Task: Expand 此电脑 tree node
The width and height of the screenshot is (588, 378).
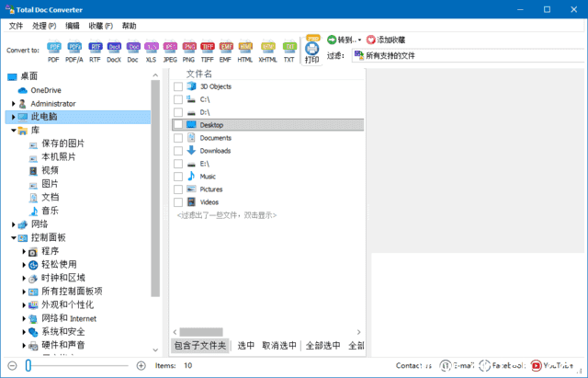Action: tap(14, 117)
